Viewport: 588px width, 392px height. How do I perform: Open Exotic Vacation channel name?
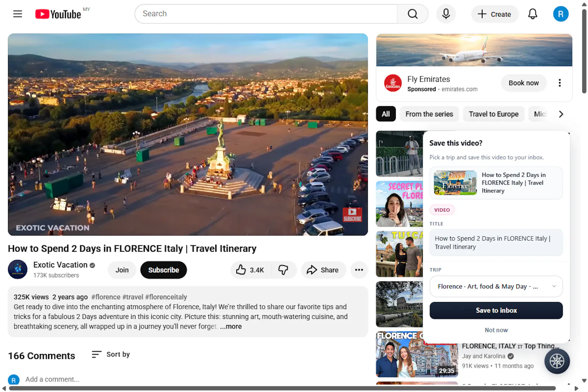60,265
